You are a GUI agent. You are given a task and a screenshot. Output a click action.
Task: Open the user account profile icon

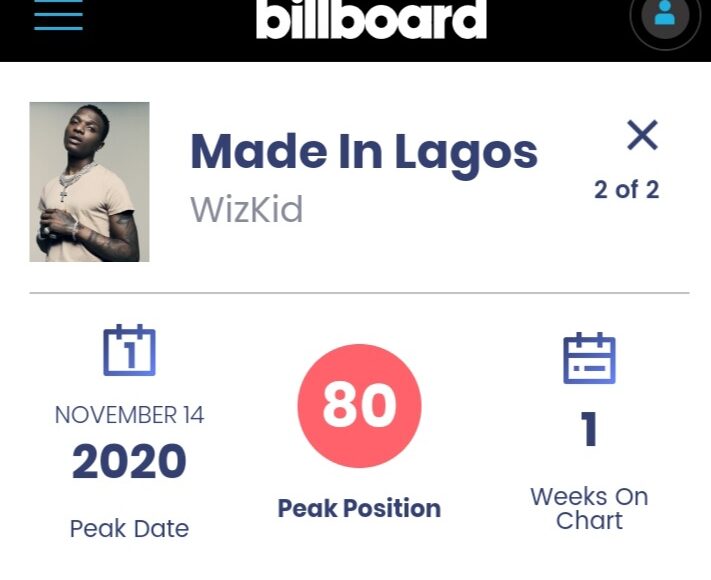click(665, 17)
